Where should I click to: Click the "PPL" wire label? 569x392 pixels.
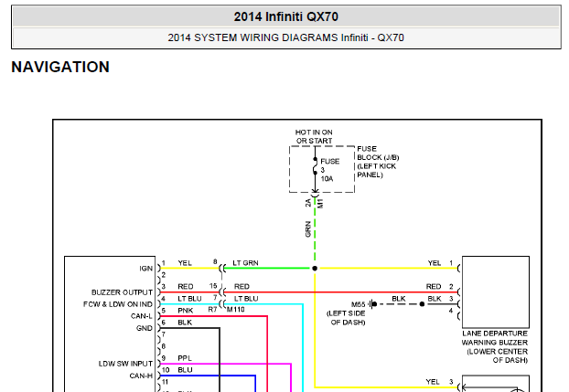click(185, 358)
